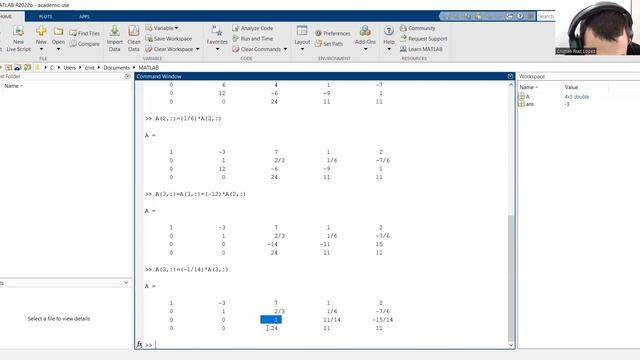Create a New Live Script
Screen dimensions: 640x360
[x=18, y=39]
